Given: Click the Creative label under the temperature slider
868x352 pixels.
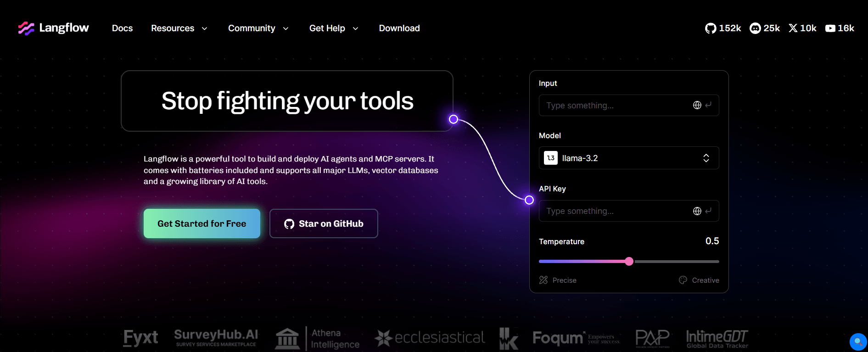Looking at the screenshot, I should 706,280.
